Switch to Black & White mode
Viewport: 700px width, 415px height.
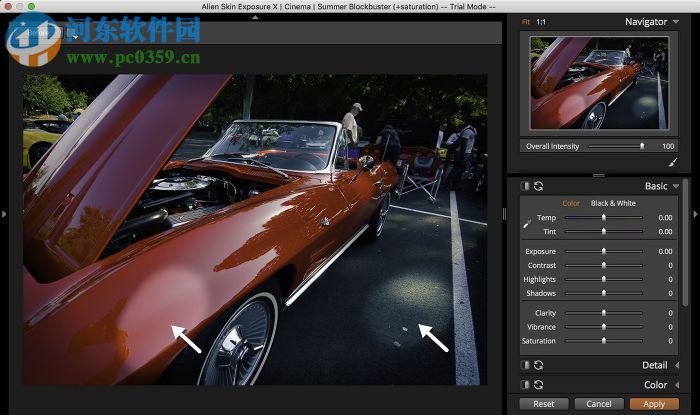point(613,203)
